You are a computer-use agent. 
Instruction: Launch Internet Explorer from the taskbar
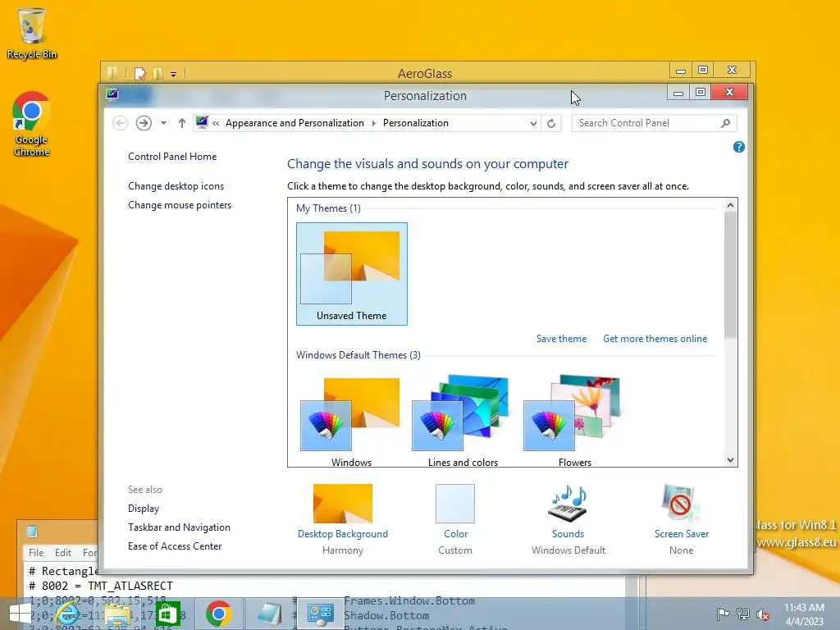(69, 614)
